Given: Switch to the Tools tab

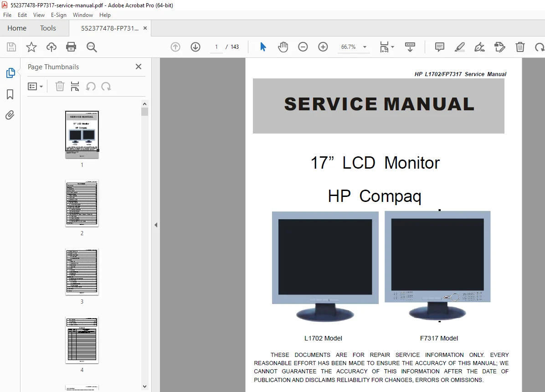Looking at the screenshot, I should [48, 28].
